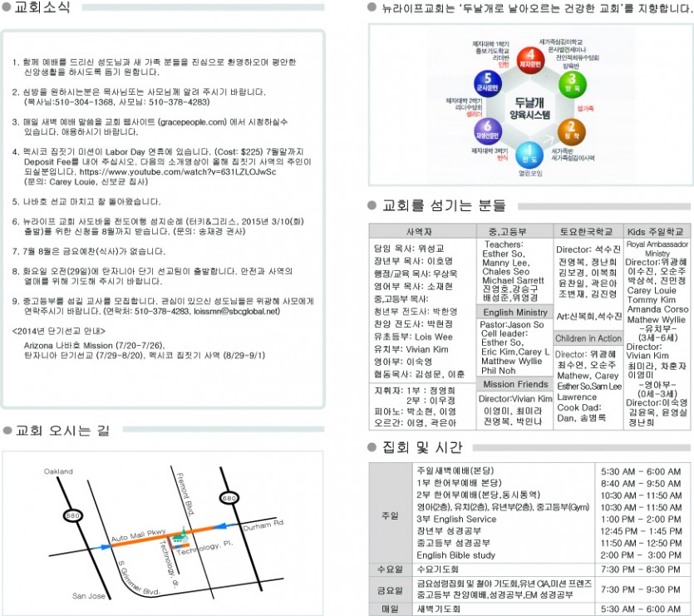Viewport: 694px width, 616px height.
Task: Click the purple sphere numbered 6 재생산훈련
Action: tap(487, 131)
